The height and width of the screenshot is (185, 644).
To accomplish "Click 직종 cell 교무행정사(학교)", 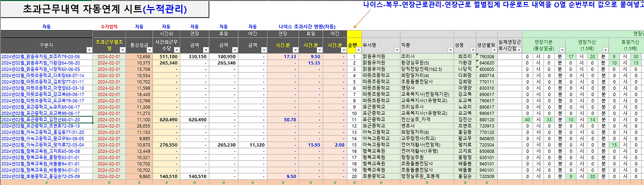I will (x=426, y=138).
